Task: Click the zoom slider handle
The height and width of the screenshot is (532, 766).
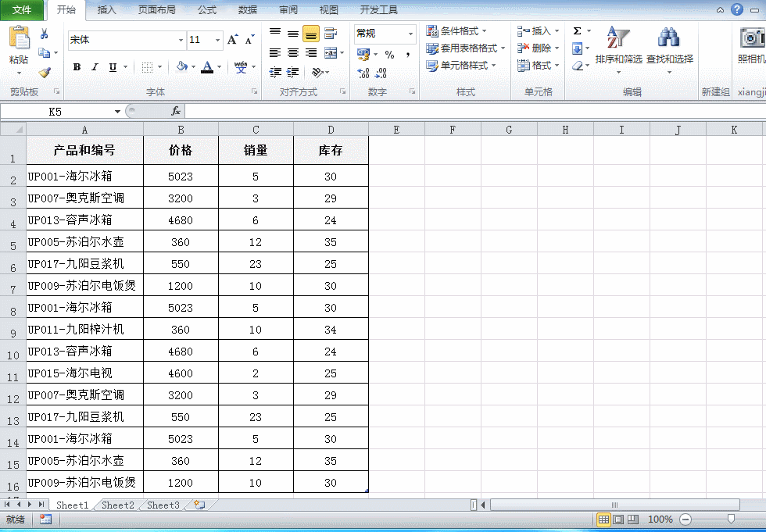Action: (732, 519)
